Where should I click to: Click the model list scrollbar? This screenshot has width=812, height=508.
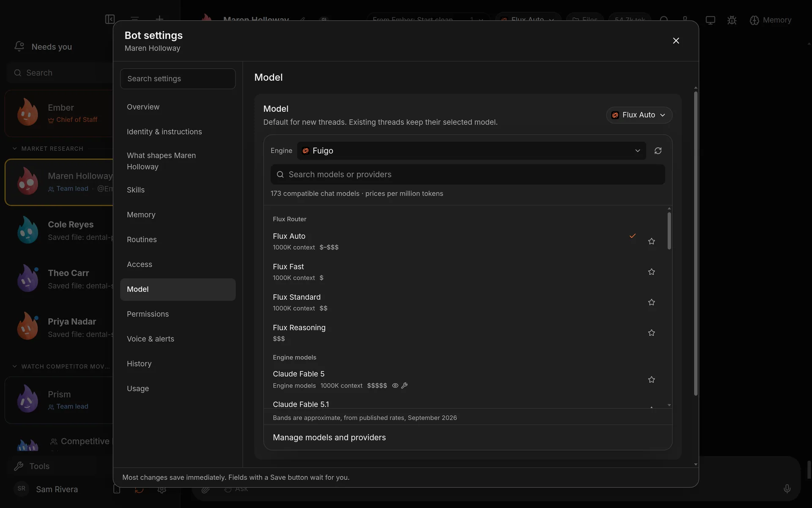(x=669, y=231)
